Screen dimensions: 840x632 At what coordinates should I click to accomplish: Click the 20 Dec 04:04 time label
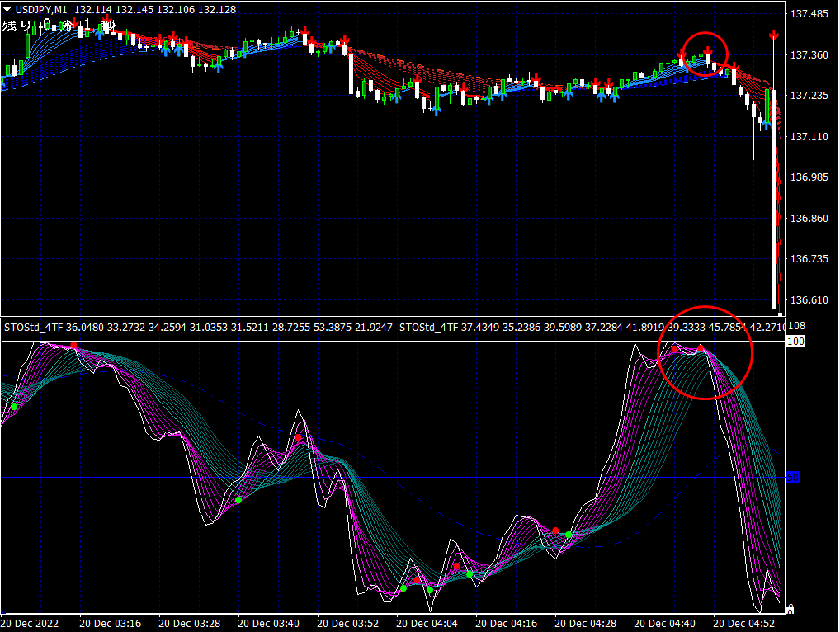click(427, 624)
